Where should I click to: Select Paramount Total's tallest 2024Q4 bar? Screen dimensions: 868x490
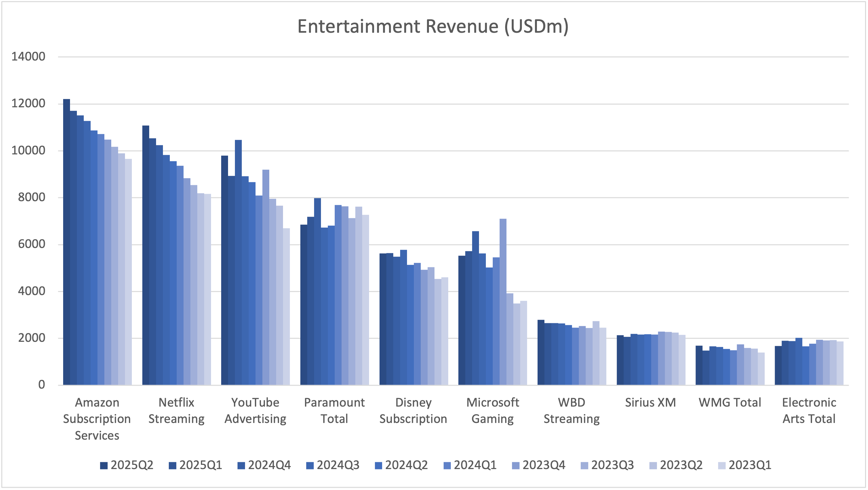[x=317, y=292]
